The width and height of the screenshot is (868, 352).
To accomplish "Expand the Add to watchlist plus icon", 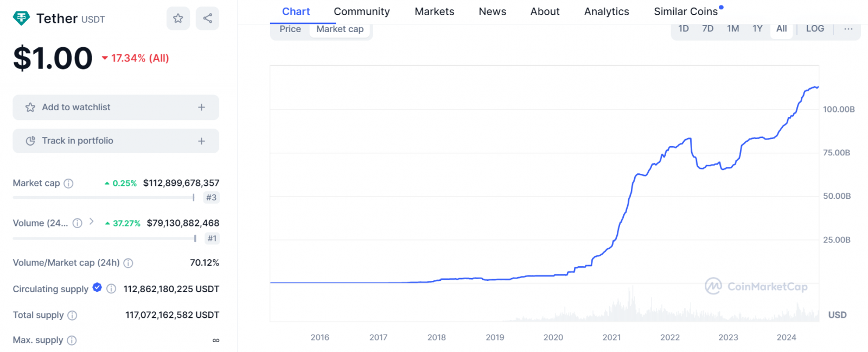I will click(201, 108).
